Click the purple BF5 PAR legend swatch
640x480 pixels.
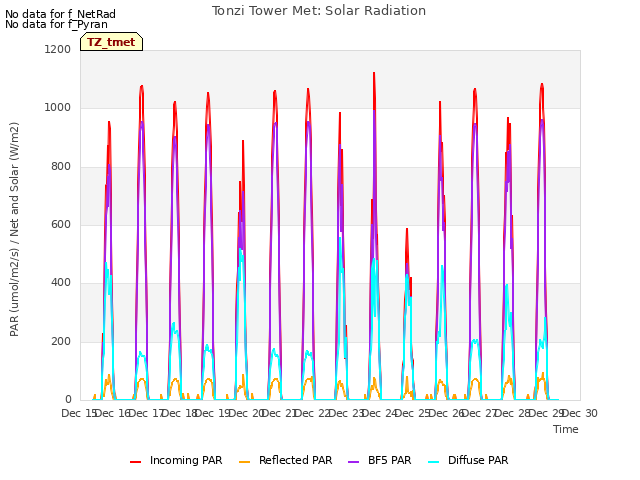(x=353, y=462)
